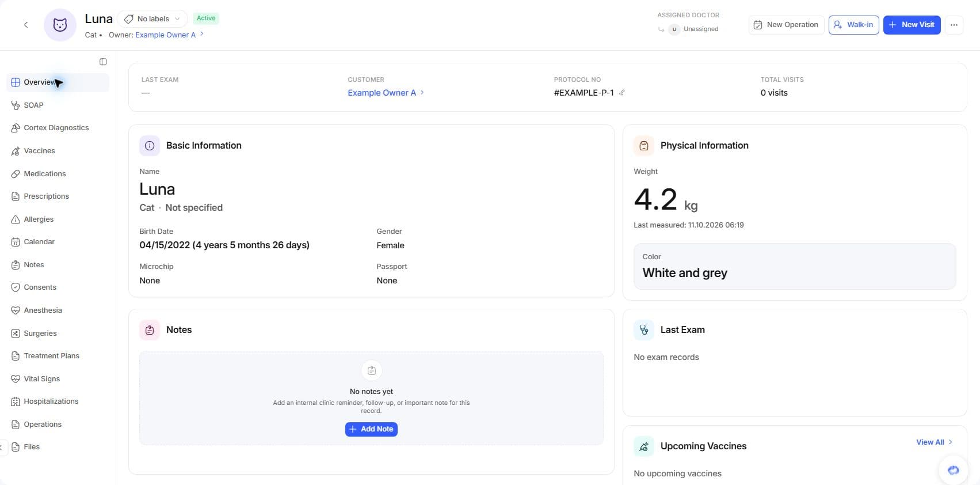This screenshot has height=485, width=980.
Task: Open the more options ellipsis menu
Action: click(x=954, y=25)
